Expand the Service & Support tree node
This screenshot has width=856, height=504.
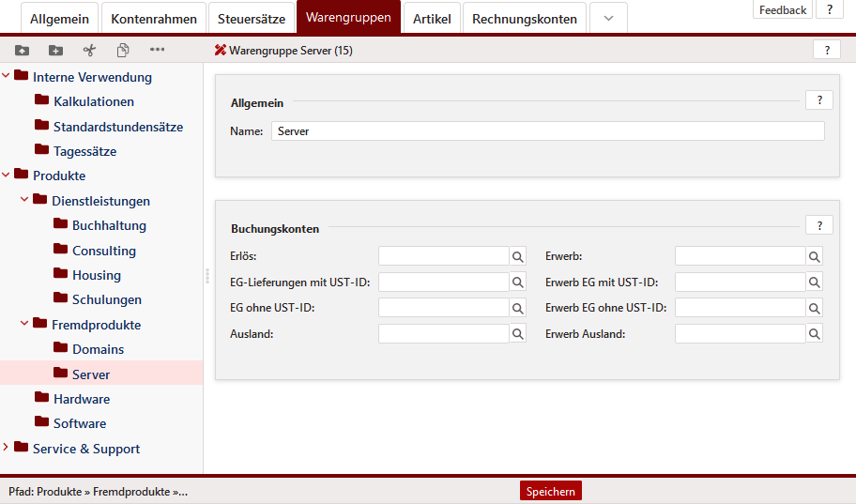pos(7,448)
